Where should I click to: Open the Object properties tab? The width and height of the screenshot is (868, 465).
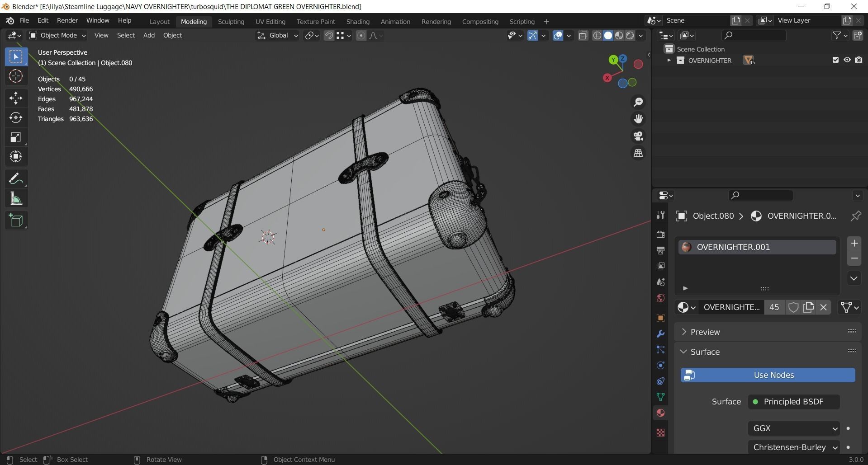(x=660, y=318)
